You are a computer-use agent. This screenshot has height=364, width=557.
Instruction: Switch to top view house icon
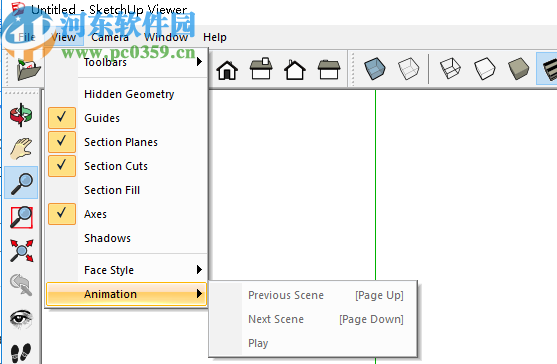pyautogui.click(x=261, y=69)
